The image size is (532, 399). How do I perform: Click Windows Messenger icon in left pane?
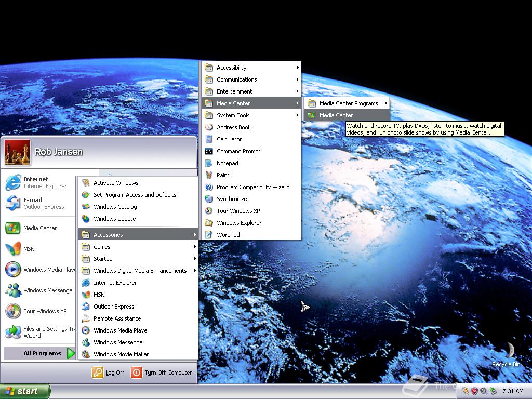13,290
